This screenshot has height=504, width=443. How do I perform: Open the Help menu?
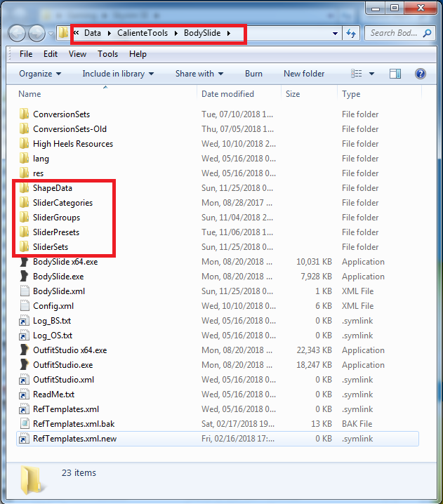(138, 54)
